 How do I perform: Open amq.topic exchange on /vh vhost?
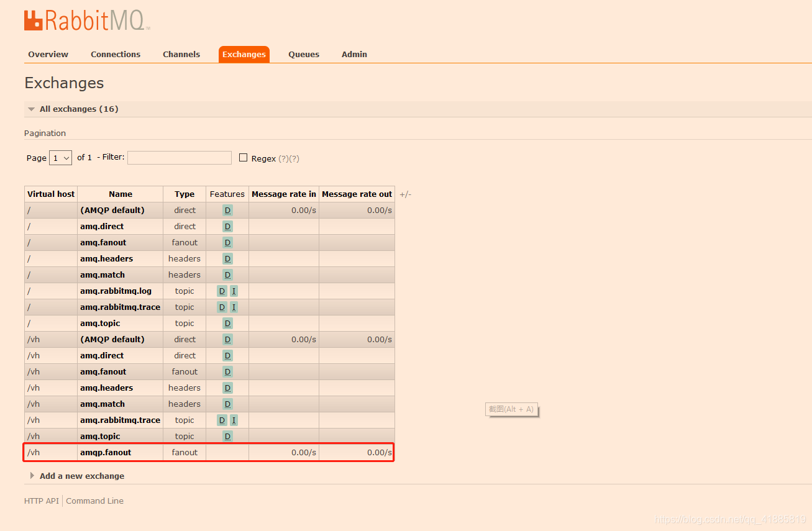pyautogui.click(x=100, y=437)
